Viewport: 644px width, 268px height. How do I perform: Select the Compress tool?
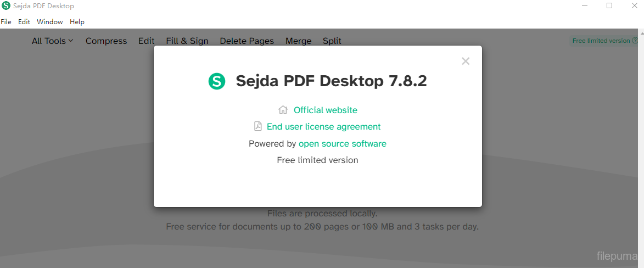(106, 41)
